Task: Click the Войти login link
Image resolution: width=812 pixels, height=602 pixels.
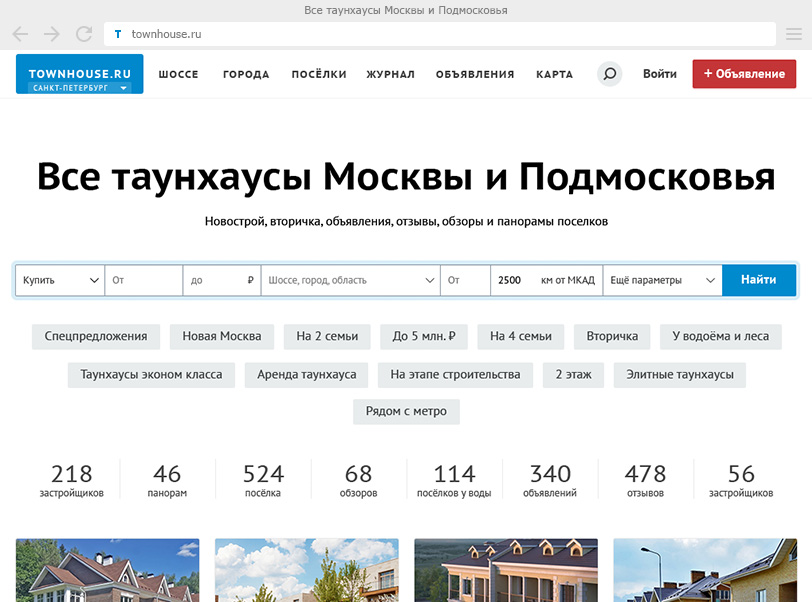Action: click(x=659, y=74)
